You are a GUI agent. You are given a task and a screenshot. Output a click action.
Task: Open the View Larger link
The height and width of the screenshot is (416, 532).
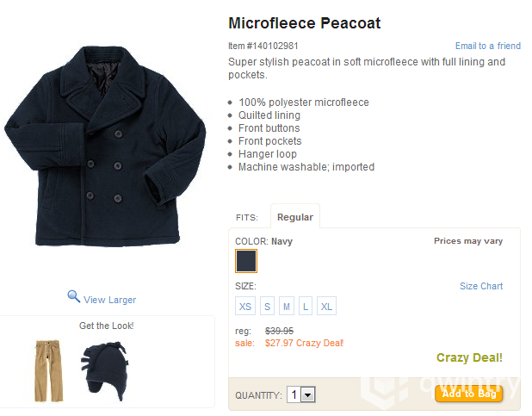109,300
